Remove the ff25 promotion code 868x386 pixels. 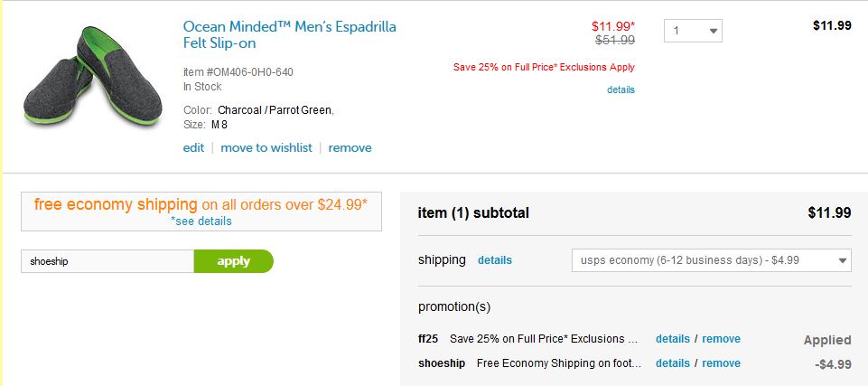(x=721, y=339)
